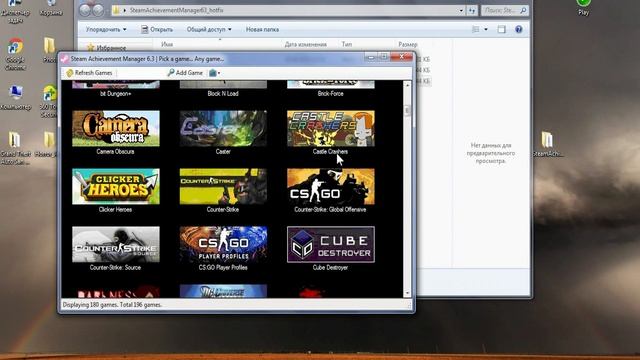The width and height of the screenshot is (640, 360).
Task: Click the Add Game search icon
Action: pos(171,73)
